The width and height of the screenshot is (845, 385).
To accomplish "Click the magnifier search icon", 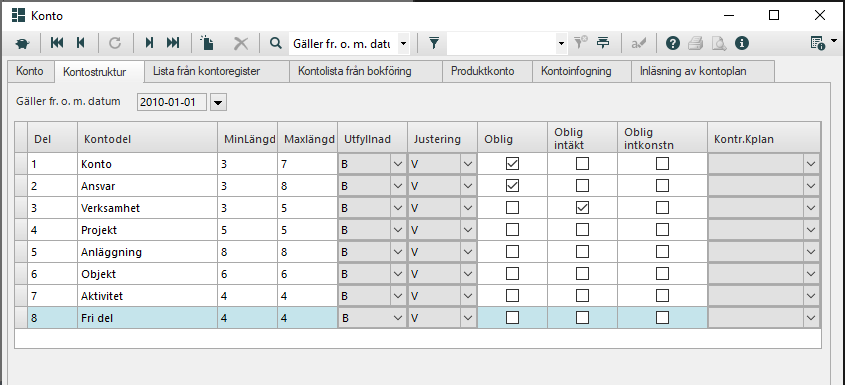I will [x=276, y=44].
